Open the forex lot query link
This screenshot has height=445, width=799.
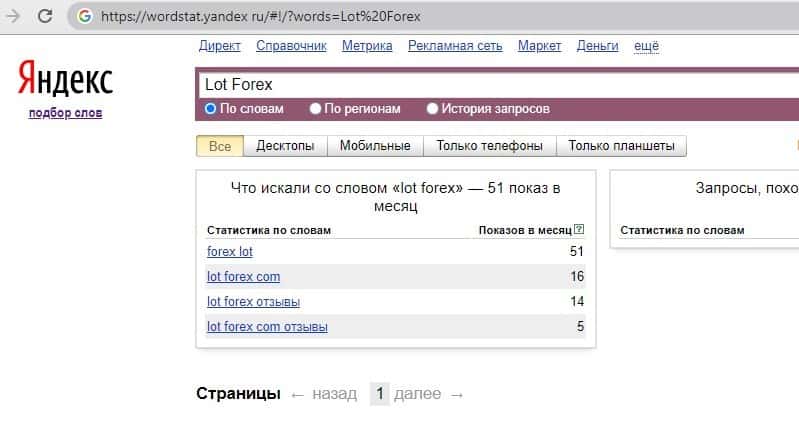(x=230, y=252)
